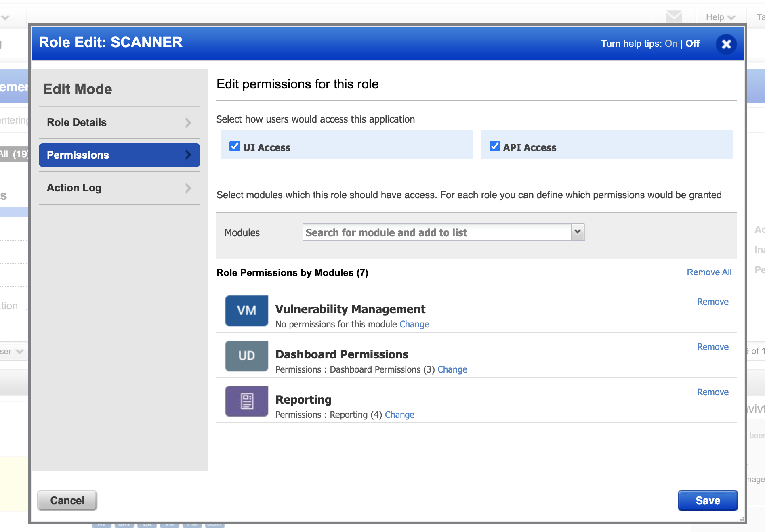This screenshot has width=765, height=532.
Task: Click the Reporting module icon
Action: [246, 401]
